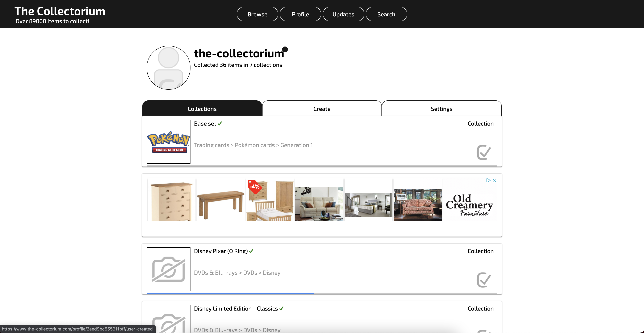Click the oak bench ad image
This screenshot has width=644, height=333.
pos(220,200)
